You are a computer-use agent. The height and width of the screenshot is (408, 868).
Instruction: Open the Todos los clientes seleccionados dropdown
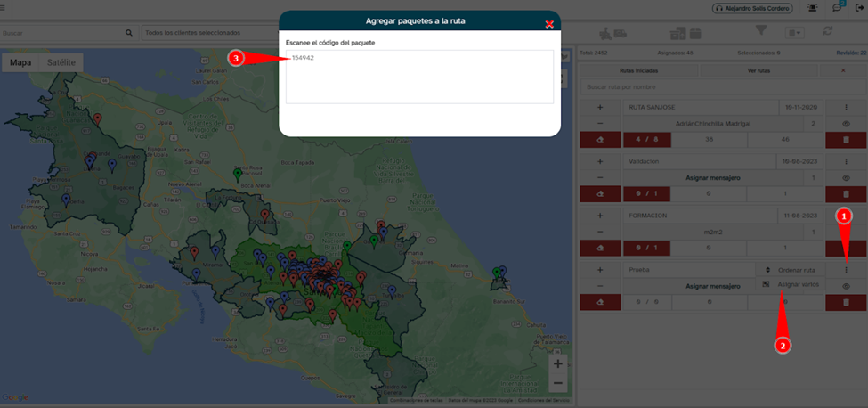(210, 33)
